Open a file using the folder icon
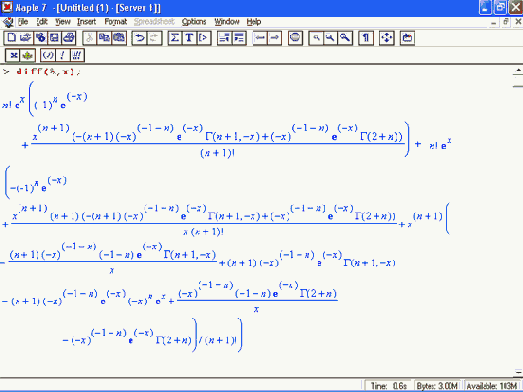Viewport: 523px width, 392px height. tap(25, 38)
